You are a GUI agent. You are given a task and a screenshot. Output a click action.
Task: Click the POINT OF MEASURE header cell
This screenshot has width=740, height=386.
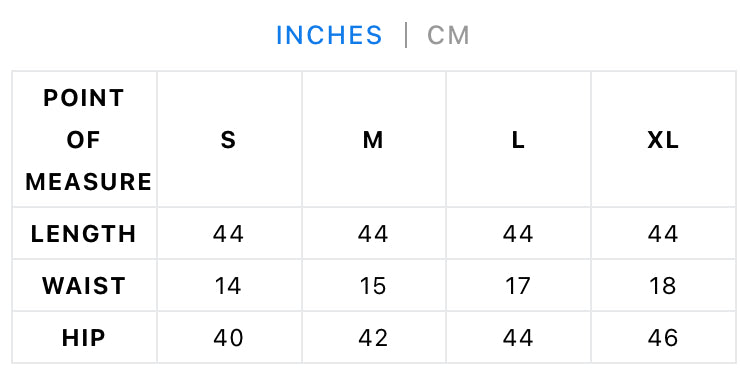point(84,139)
